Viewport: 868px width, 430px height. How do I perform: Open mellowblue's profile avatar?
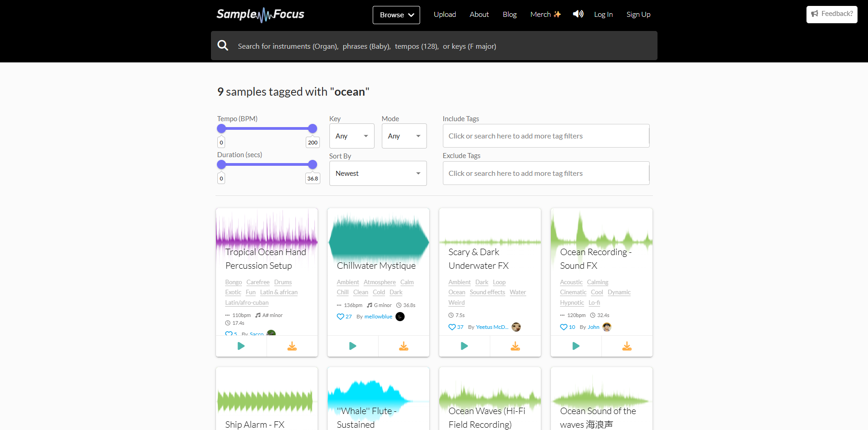400,317
